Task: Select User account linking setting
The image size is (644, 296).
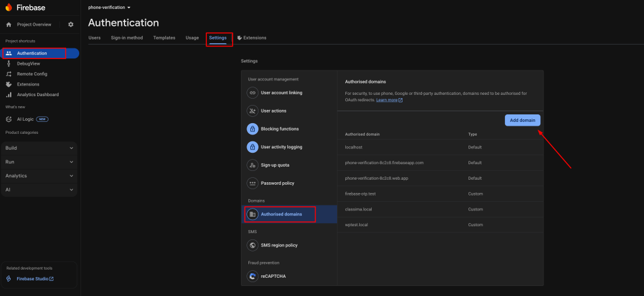Action: pos(289,93)
